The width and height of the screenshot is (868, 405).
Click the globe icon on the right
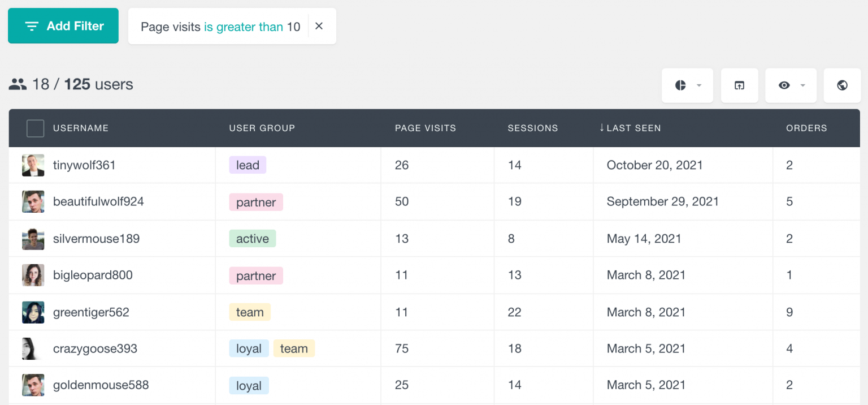[842, 85]
